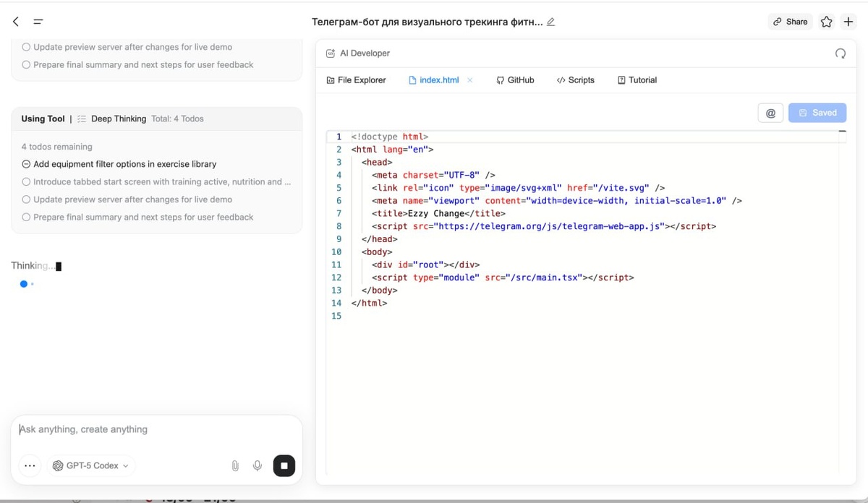Click line number 15 in the gutter

click(x=336, y=316)
